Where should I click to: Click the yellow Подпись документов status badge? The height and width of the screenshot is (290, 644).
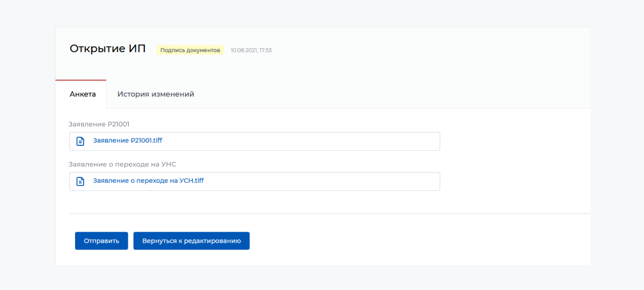190,50
